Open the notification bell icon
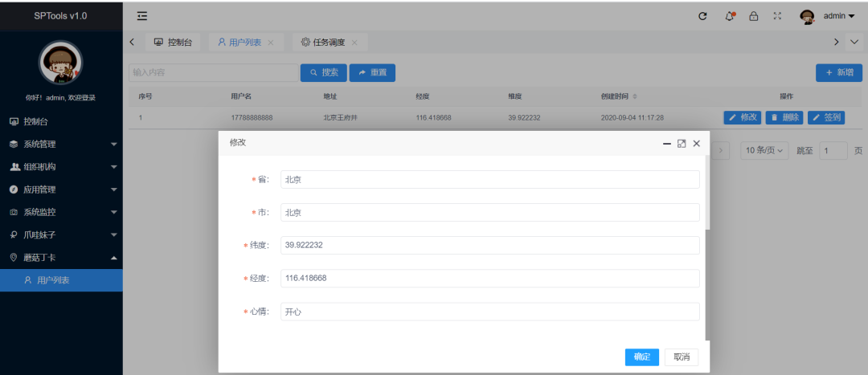 point(730,16)
